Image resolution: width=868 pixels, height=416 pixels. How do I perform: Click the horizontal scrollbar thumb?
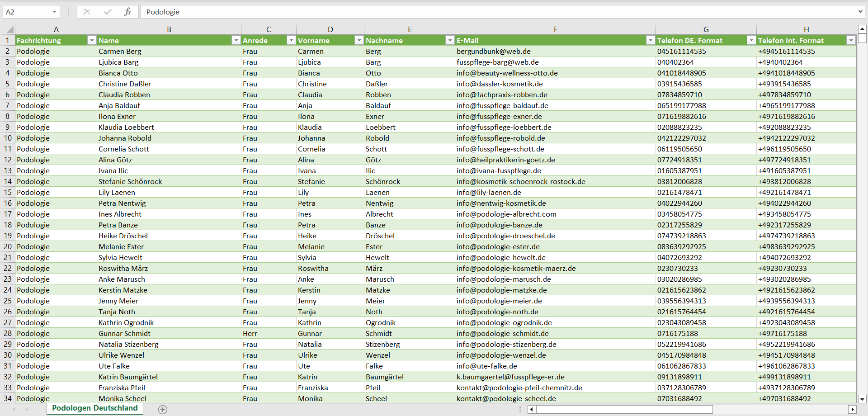click(624, 410)
